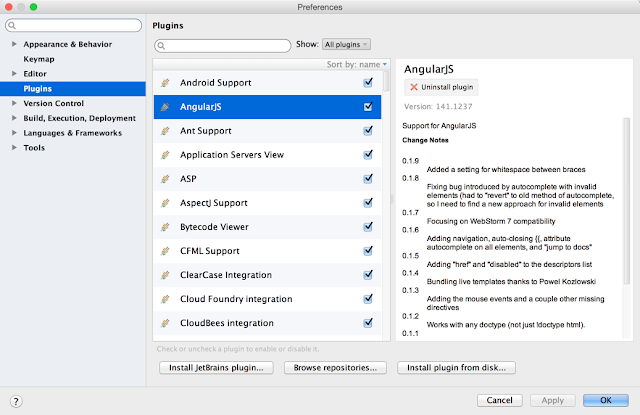Expand the Languages & Frameworks section
The width and height of the screenshot is (640, 415).
(x=13, y=133)
